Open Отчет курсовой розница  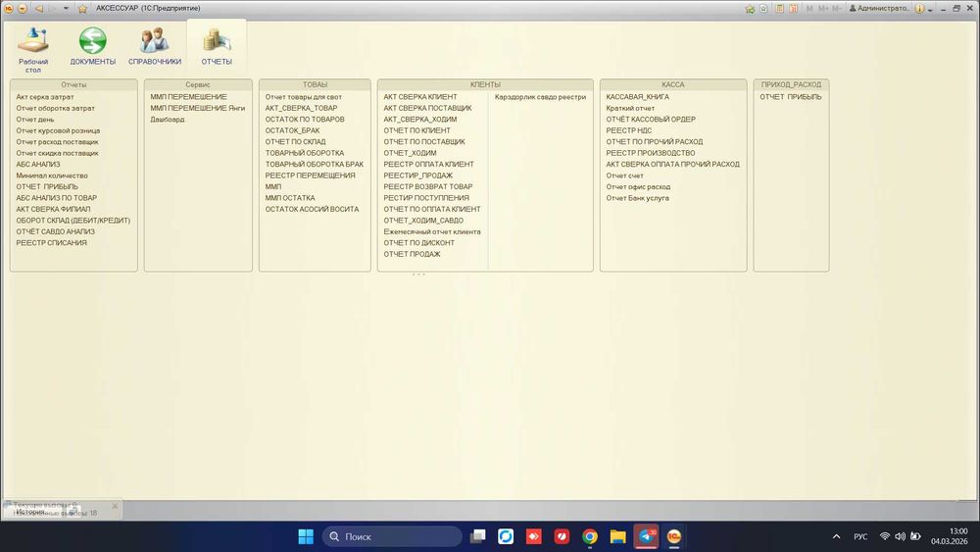tap(58, 130)
